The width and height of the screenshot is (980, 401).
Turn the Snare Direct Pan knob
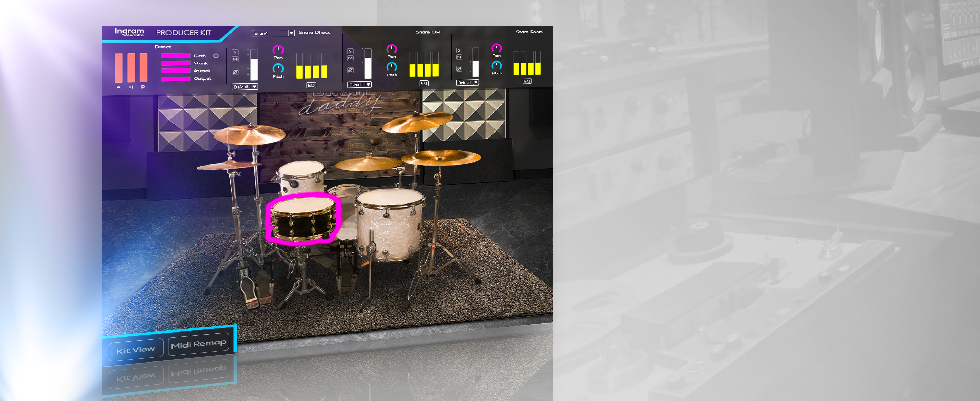pos(278,50)
